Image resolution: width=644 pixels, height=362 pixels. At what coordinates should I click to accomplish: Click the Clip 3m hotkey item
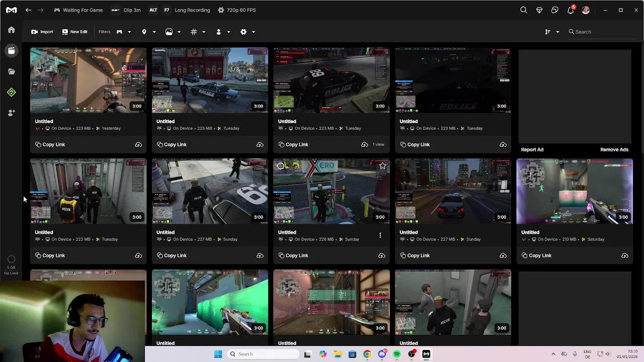(x=126, y=10)
